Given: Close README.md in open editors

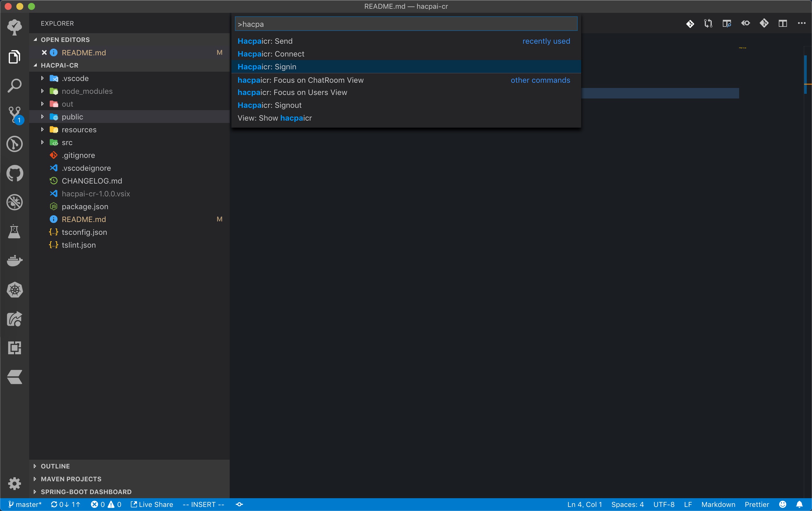Looking at the screenshot, I should pos(44,52).
